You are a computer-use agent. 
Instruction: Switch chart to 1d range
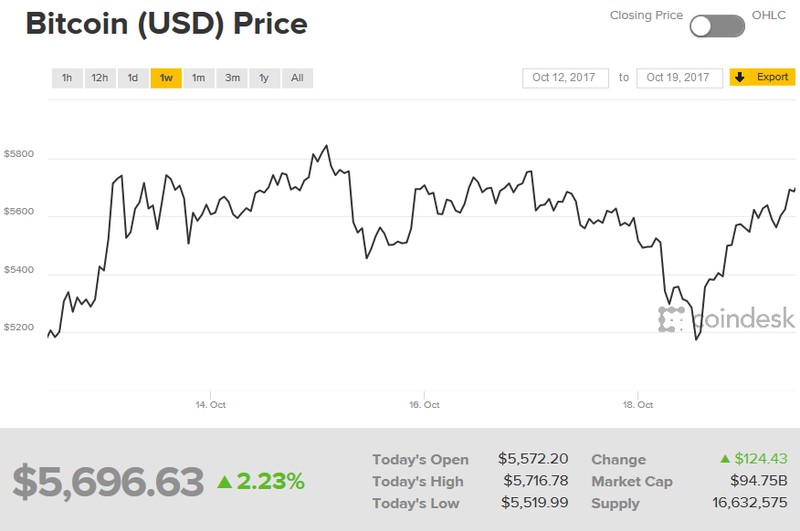coord(132,78)
